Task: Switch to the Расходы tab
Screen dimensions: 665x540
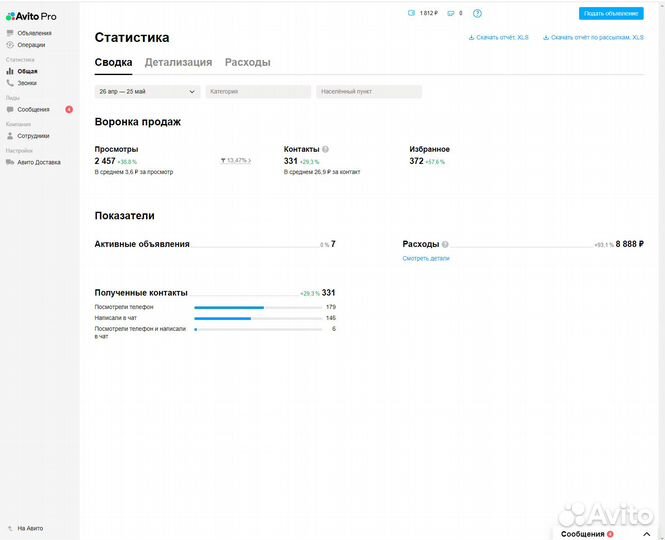Action: click(248, 62)
